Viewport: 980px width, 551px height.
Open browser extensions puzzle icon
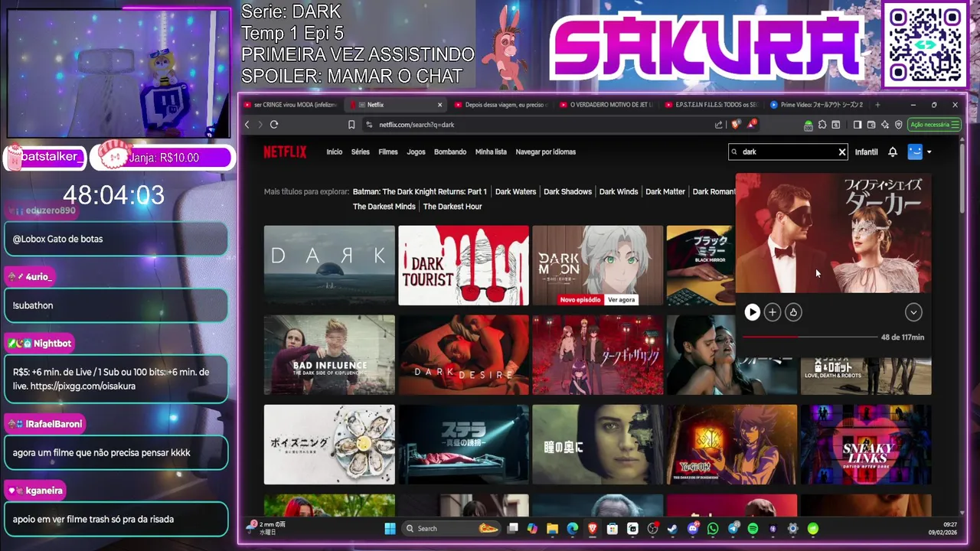click(822, 125)
